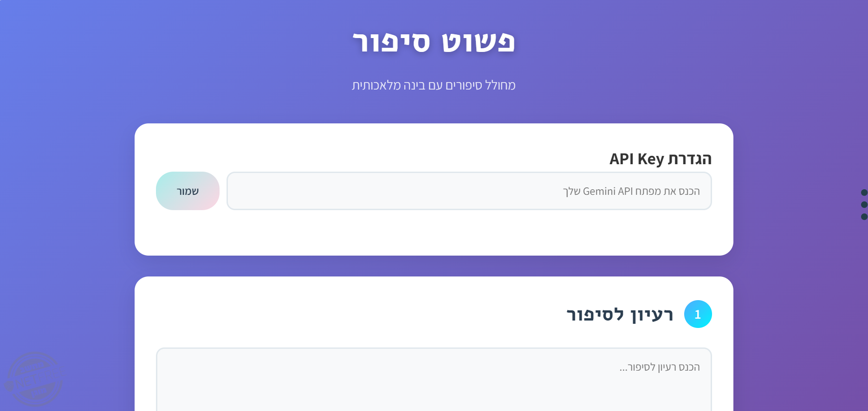Screen dimensions: 868x411
Task: Click the NetFree watermark stamp
Action: (35, 379)
